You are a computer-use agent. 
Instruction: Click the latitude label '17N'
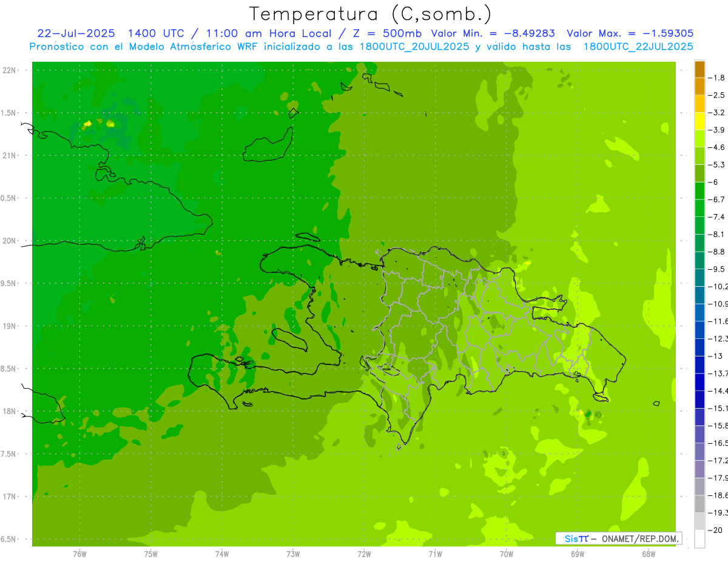[10, 497]
